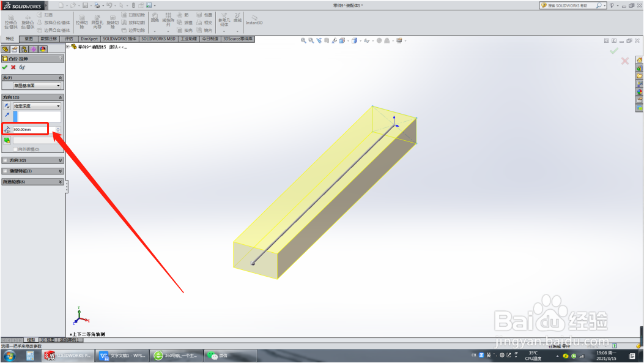This screenshot has width=644, height=363.
Task: Click the Rebuild traffic light icon
Action: pyautogui.click(x=133, y=6)
